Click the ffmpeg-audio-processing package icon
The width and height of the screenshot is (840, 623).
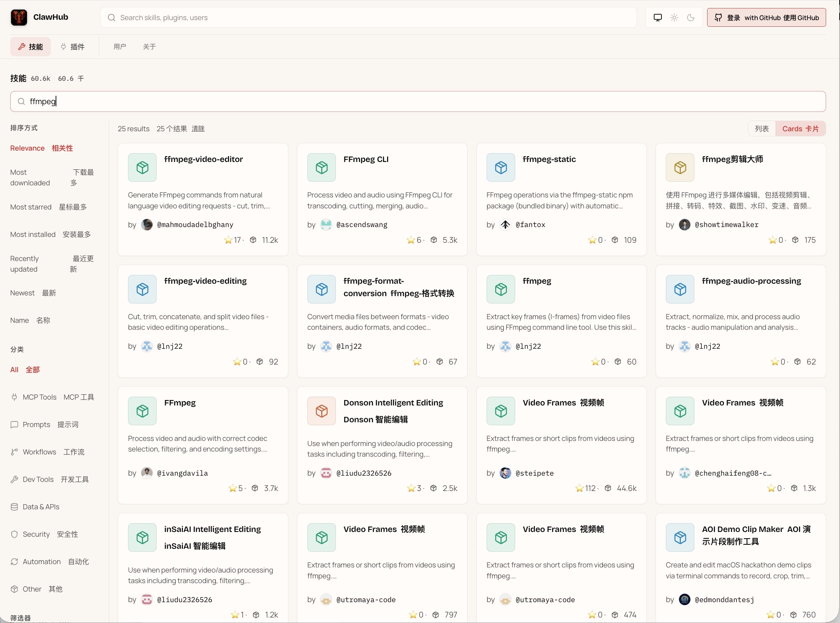pos(680,289)
